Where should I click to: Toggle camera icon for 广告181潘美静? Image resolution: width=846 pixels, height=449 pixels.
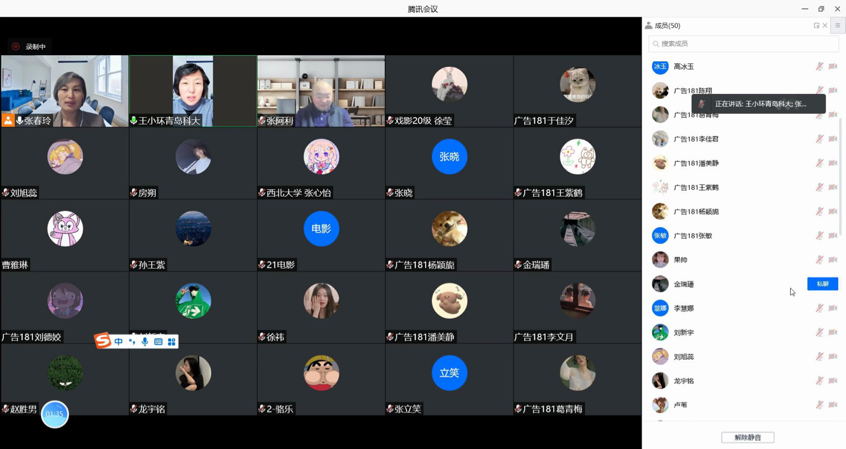coord(833,163)
